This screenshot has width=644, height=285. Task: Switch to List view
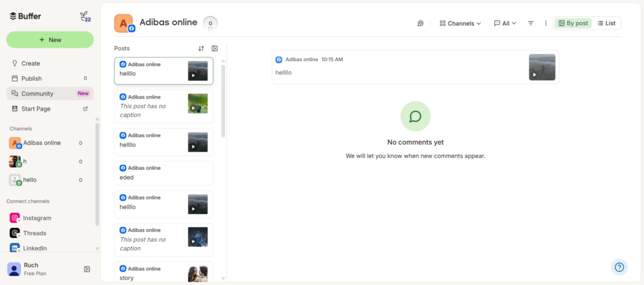(606, 23)
